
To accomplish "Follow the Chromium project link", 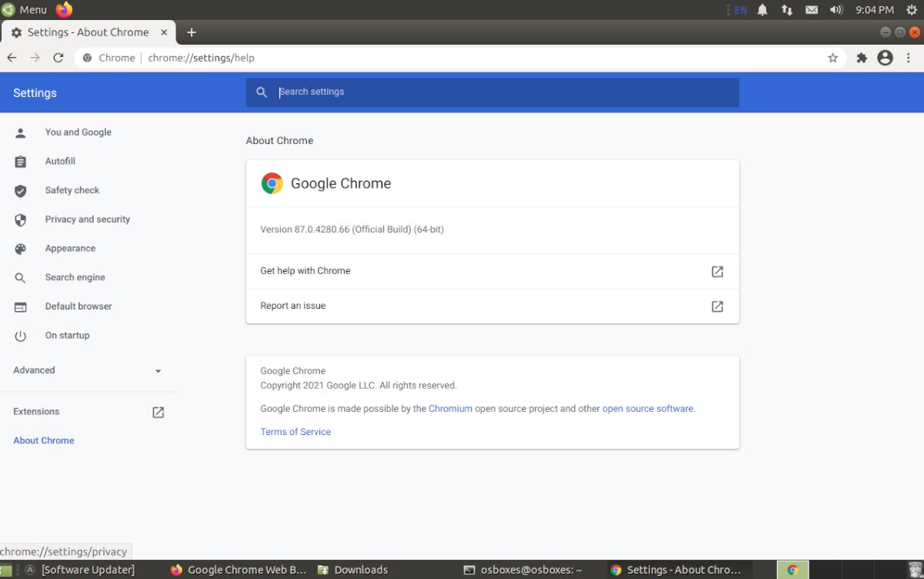I will (x=450, y=408).
